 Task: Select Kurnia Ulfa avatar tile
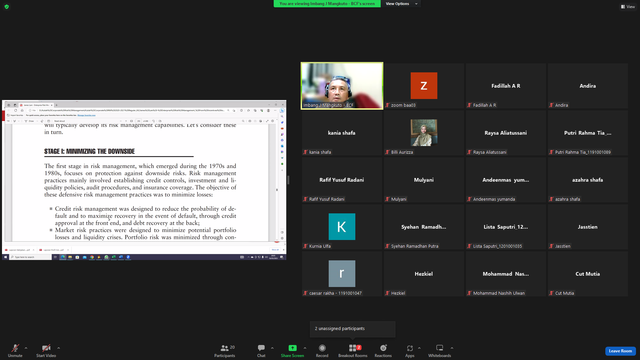point(342,227)
